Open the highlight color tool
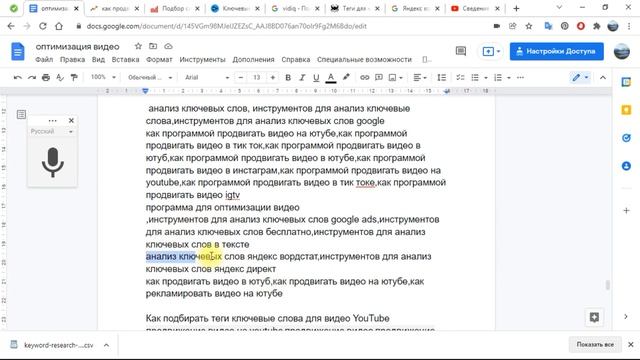Viewport: 640px width, 360px height. tap(346, 77)
